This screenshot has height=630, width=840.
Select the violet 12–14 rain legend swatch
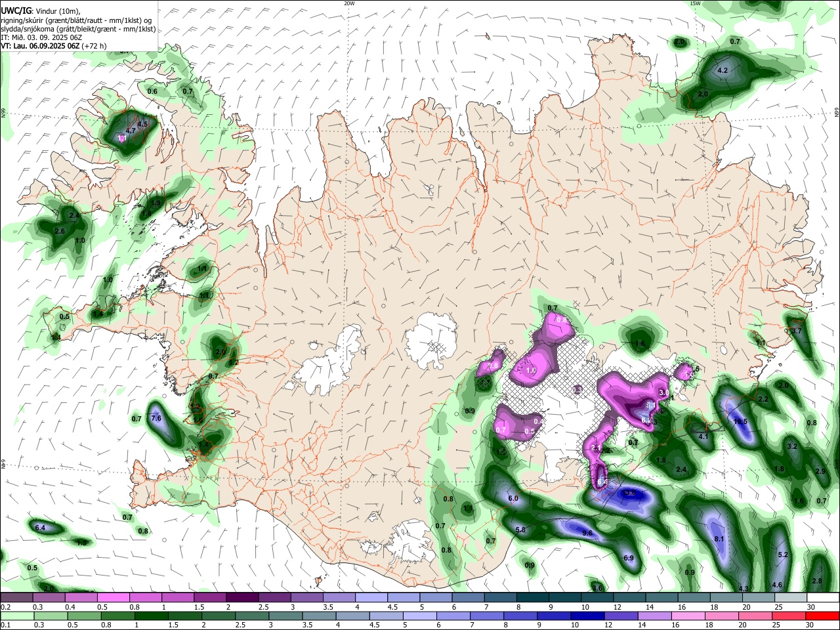click(x=621, y=616)
